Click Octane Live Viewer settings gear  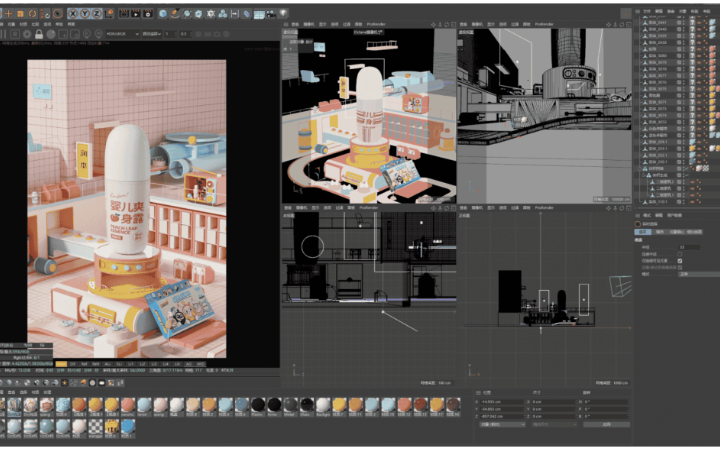[27, 34]
